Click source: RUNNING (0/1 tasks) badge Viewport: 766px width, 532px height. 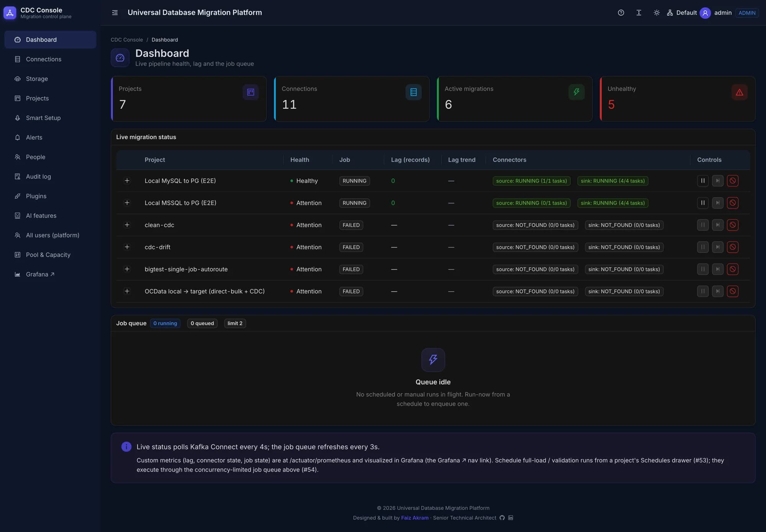tap(531, 203)
